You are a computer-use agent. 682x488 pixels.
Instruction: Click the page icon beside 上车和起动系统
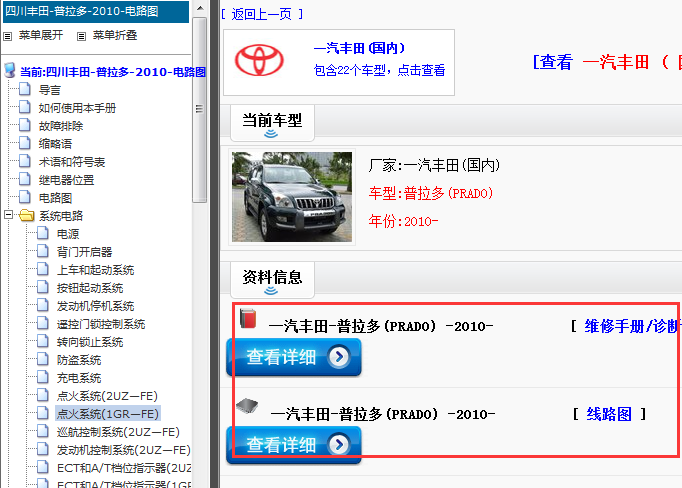[43, 269]
